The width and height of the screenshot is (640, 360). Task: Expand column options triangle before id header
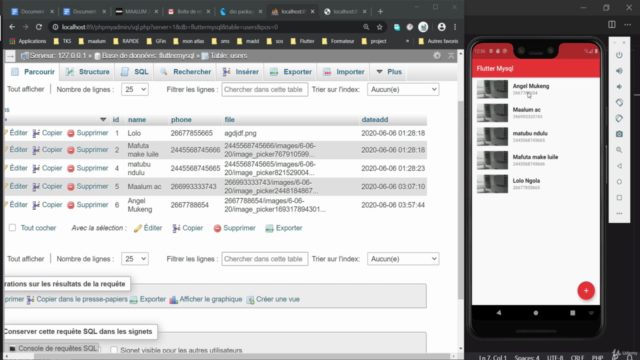click(x=103, y=120)
